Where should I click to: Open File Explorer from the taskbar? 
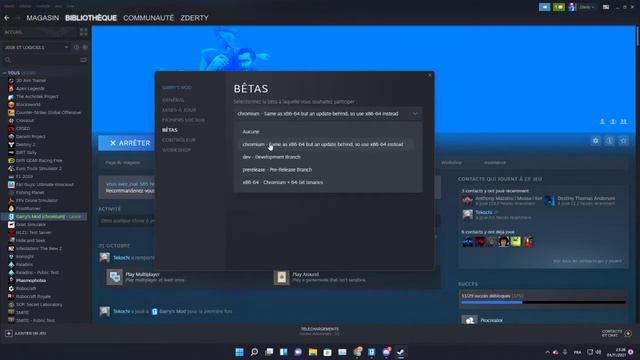click(x=313, y=352)
